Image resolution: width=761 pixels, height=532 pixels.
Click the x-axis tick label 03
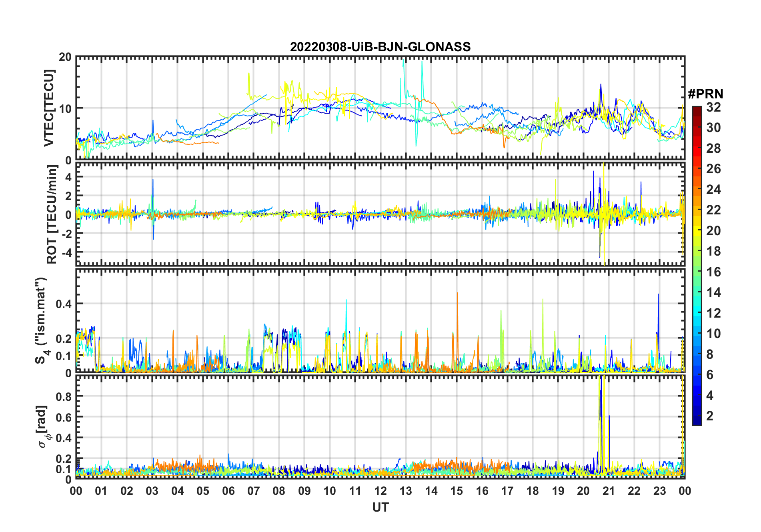152,491
